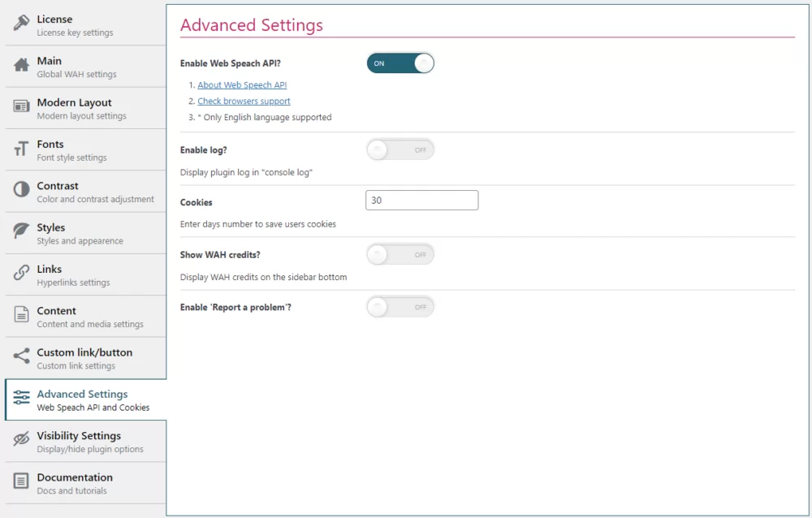Select the leaf icon for Styles

coord(20,232)
